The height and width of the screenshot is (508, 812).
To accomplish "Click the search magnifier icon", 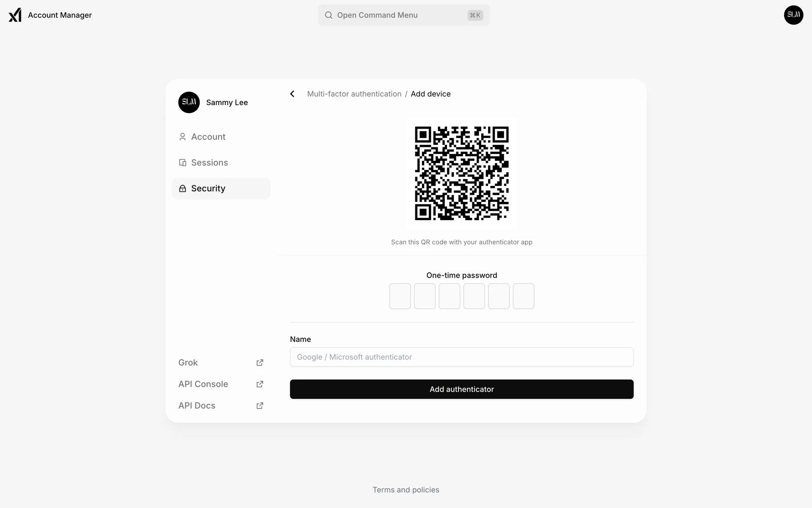I will pyautogui.click(x=329, y=15).
